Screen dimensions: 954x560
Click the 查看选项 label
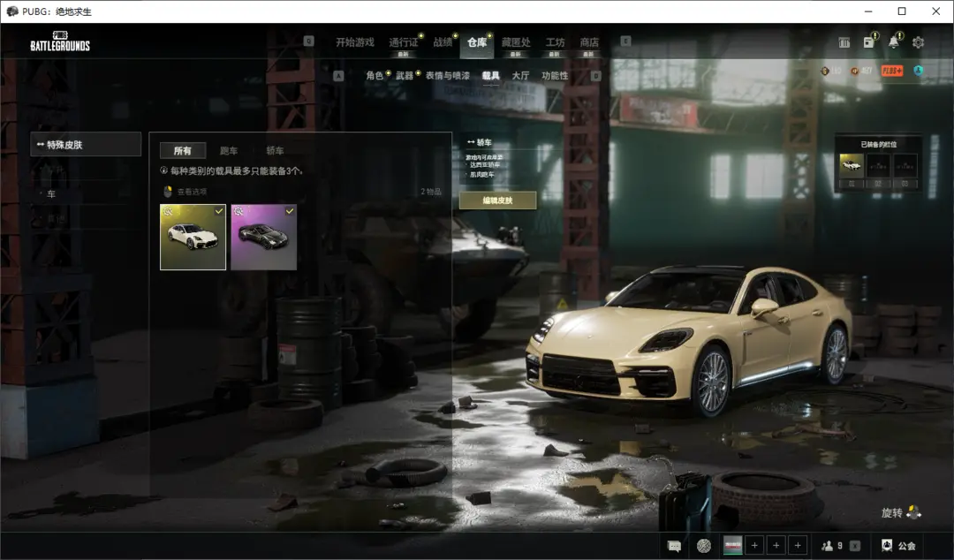tap(192, 192)
